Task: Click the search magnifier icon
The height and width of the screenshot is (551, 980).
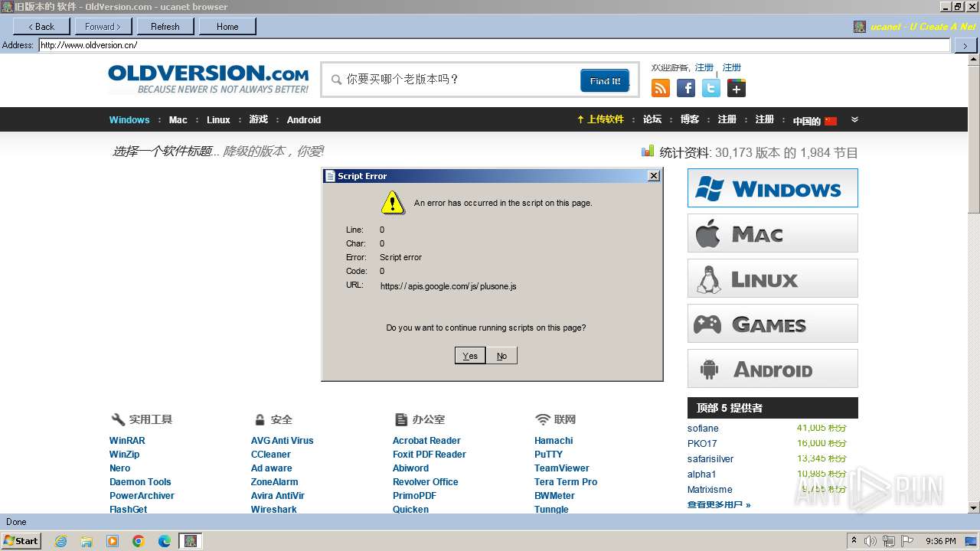Action: coord(336,80)
